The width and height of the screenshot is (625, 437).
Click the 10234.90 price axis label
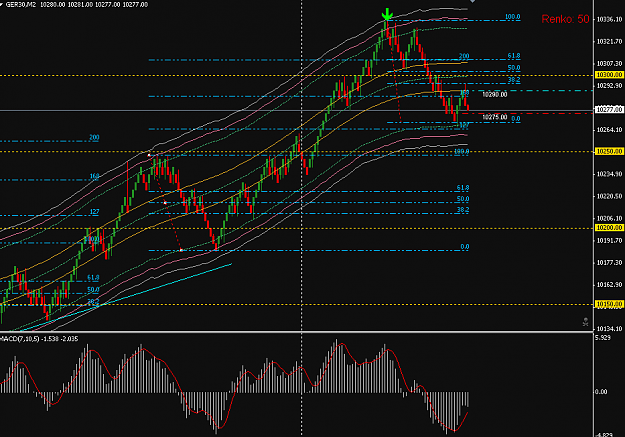[609, 174]
